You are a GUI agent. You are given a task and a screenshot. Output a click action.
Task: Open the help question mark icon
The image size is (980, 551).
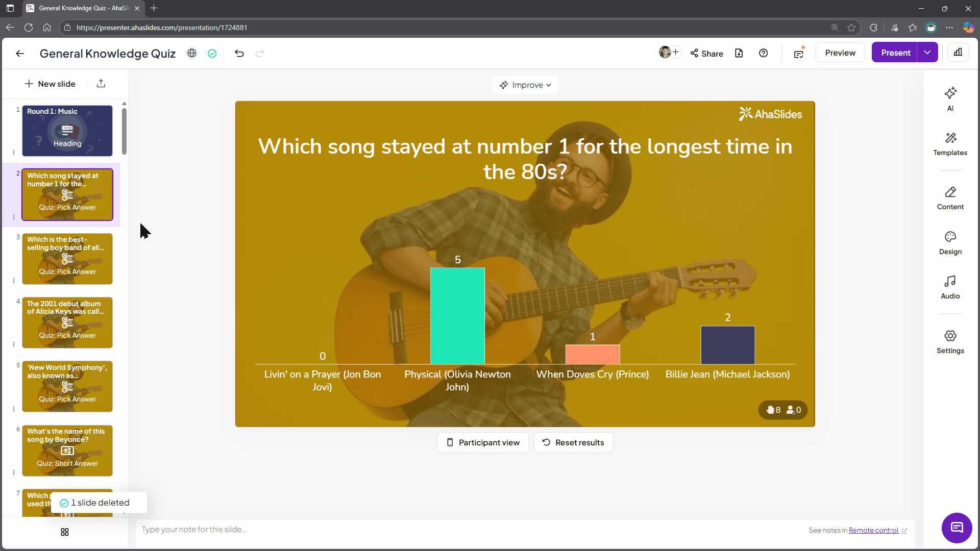[x=763, y=53]
